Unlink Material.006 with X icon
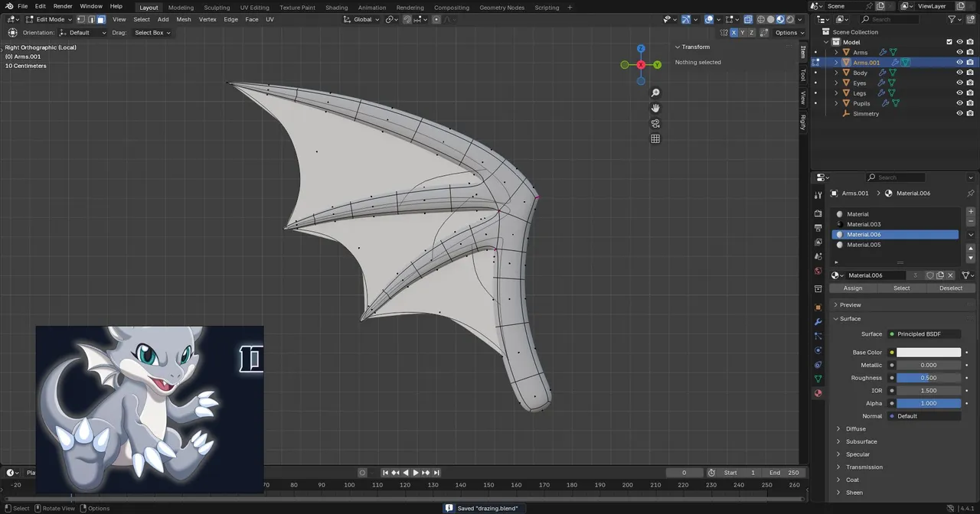The image size is (980, 514). [951, 275]
